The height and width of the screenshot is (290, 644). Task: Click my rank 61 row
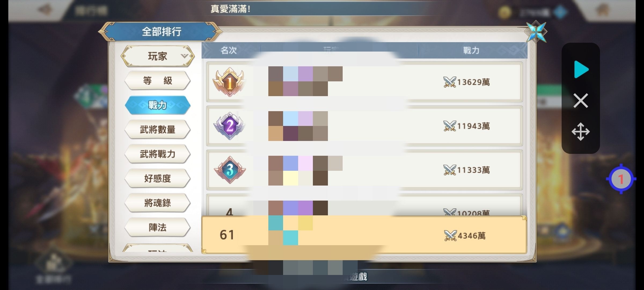364,235
